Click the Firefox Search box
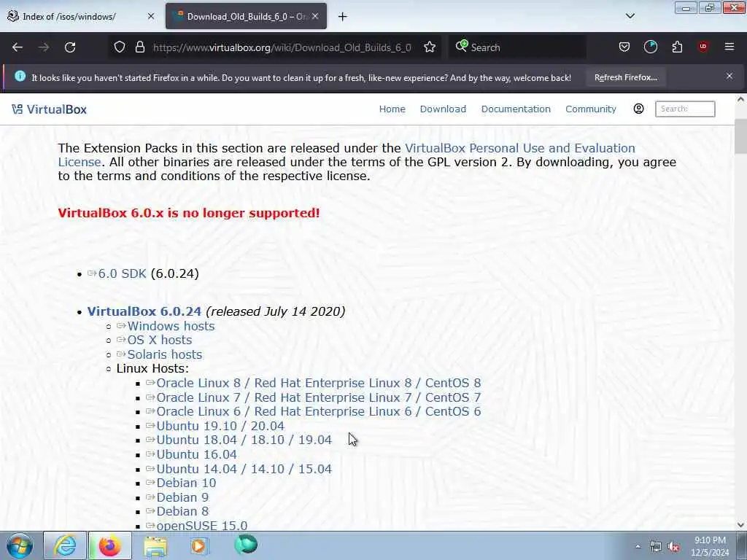747x560 pixels. [518, 47]
